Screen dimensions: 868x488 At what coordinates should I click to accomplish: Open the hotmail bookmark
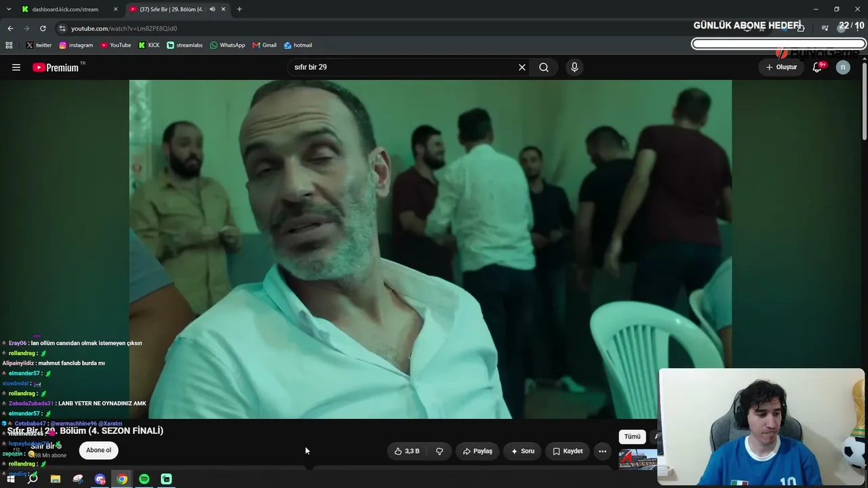tap(298, 45)
